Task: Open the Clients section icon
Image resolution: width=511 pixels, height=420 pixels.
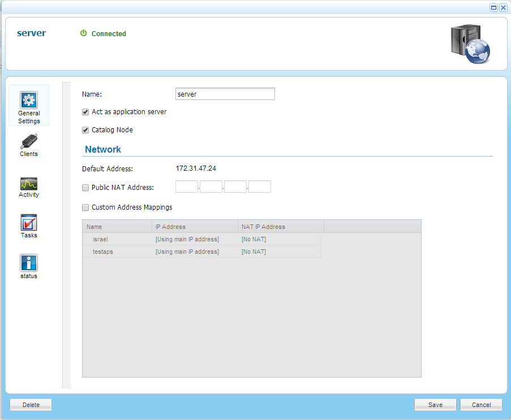Action: pos(29,141)
